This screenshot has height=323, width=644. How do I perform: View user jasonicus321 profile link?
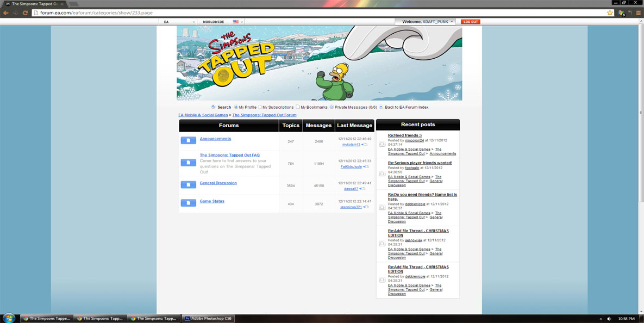[351, 207]
